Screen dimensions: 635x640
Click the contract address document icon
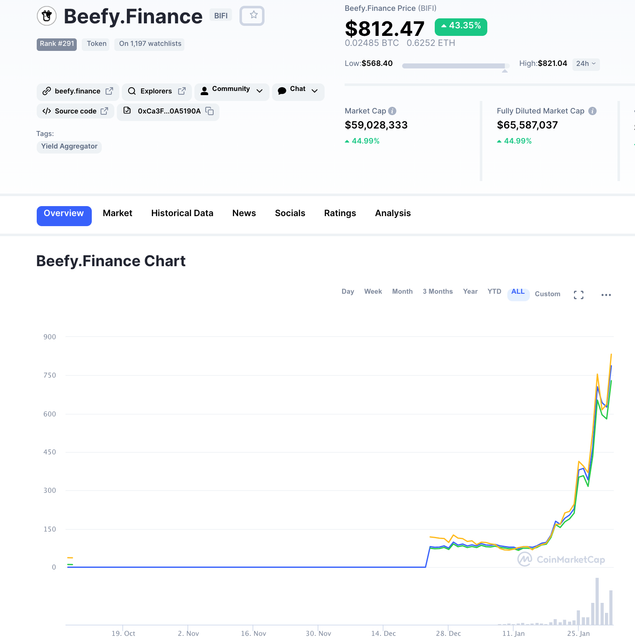coord(127,111)
